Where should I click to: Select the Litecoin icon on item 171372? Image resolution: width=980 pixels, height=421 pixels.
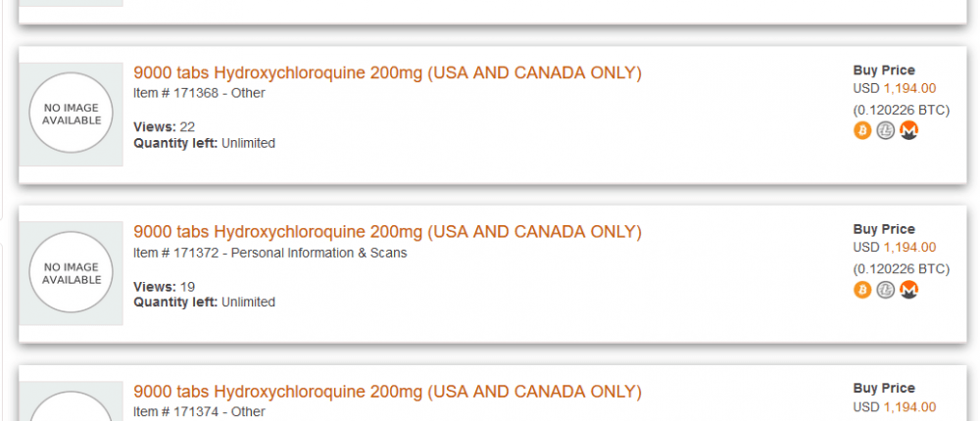click(x=886, y=290)
